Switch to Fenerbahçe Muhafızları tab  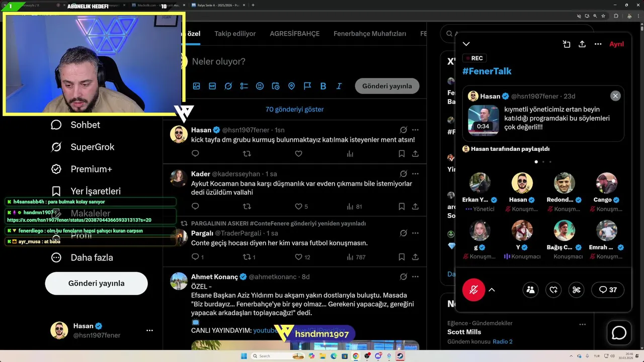click(370, 34)
